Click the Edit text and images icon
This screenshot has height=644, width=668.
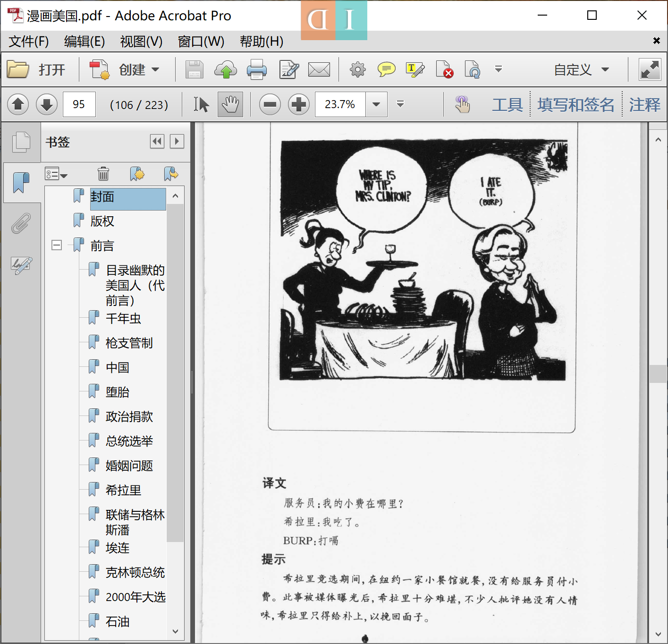[x=289, y=70]
